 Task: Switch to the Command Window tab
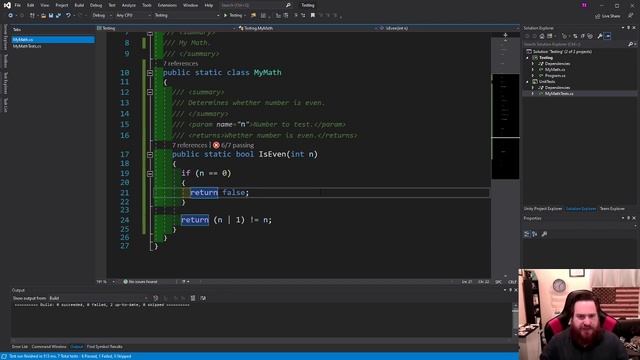49,347
